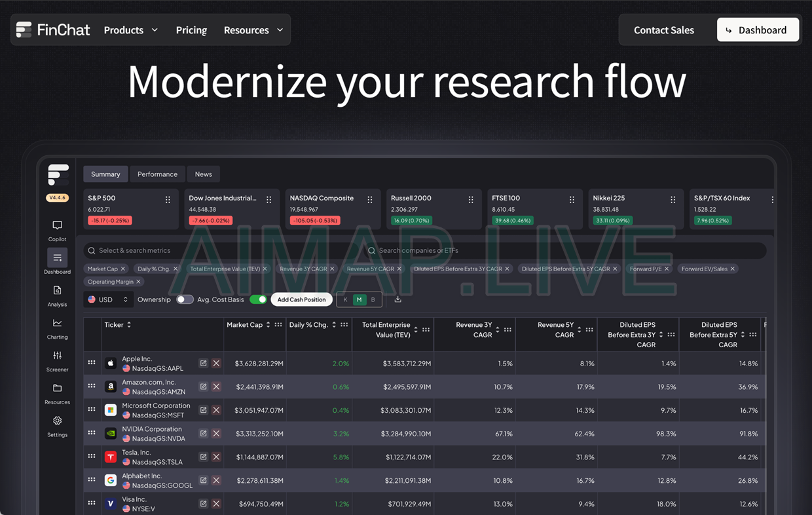Switch to the News tab
The width and height of the screenshot is (812, 515).
tap(203, 174)
